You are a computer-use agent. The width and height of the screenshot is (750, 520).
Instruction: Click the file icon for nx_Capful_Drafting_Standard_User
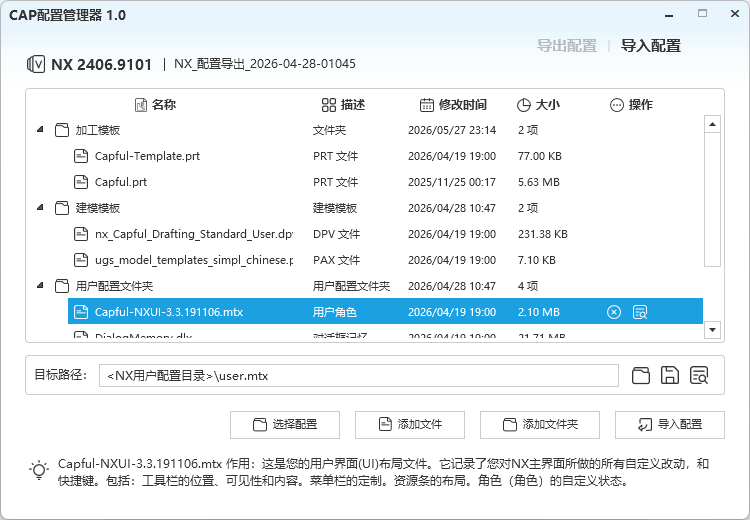[81, 234]
